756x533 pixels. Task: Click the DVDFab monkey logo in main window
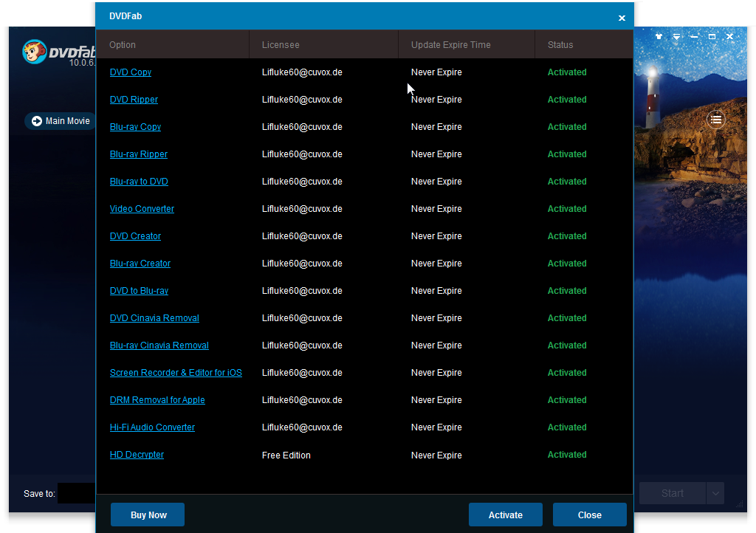(x=34, y=52)
